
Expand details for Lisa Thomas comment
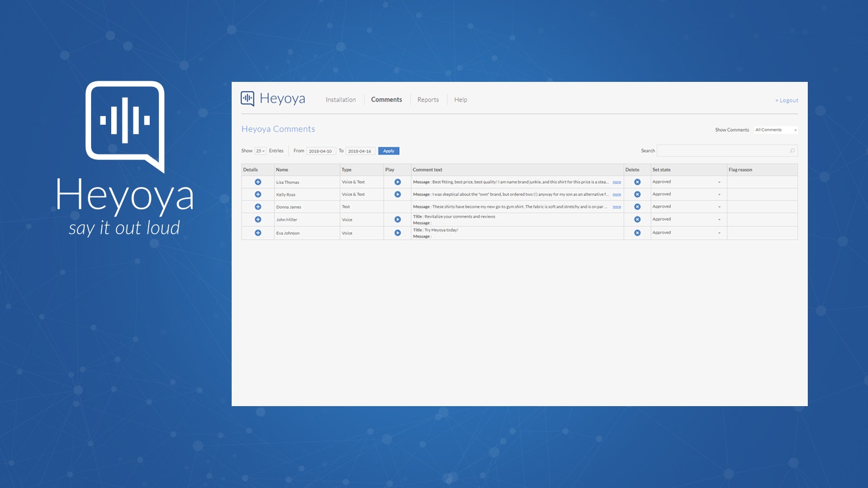[x=258, y=182]
